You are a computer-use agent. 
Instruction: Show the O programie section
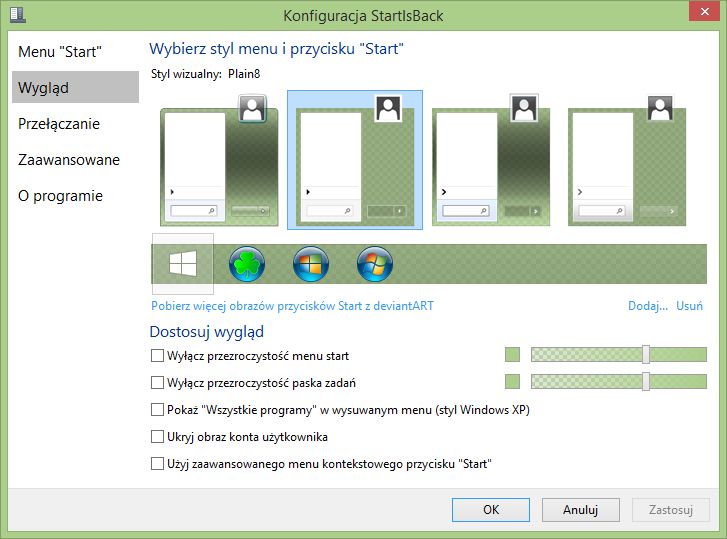click(x=75, y=196)
